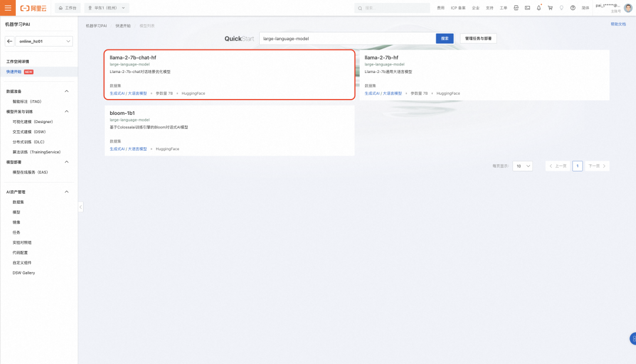636x364 pixels.
Task: Focus the top bar global search box
Action: click(392, 8)
